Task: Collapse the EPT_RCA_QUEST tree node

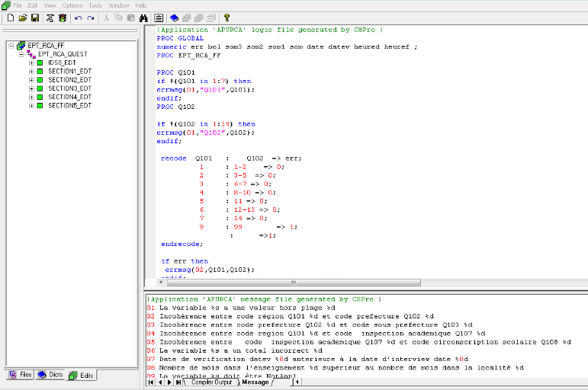Action: [21, 54]
